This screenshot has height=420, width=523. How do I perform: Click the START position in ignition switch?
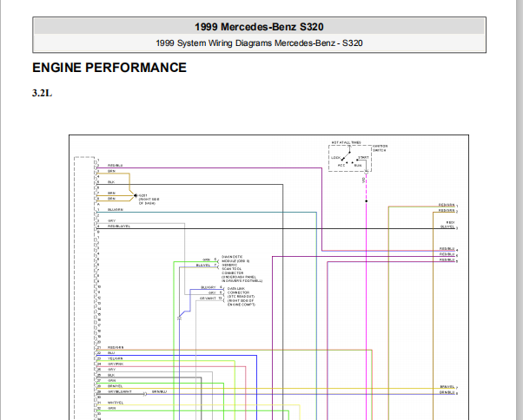[x=363, y=158]
